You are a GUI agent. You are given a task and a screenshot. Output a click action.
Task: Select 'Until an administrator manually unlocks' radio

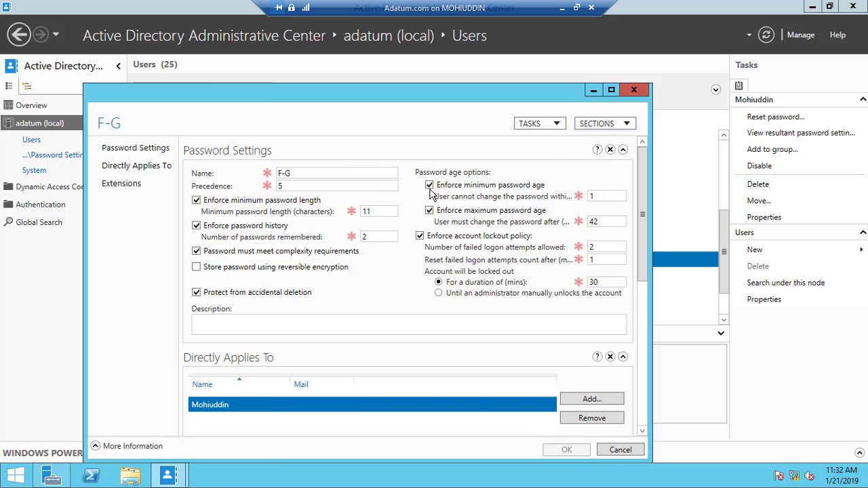tap(439, 293)
